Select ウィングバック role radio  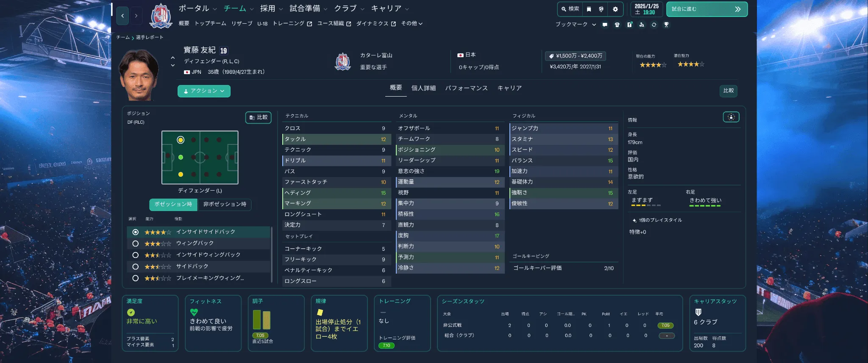pos(136,244)
